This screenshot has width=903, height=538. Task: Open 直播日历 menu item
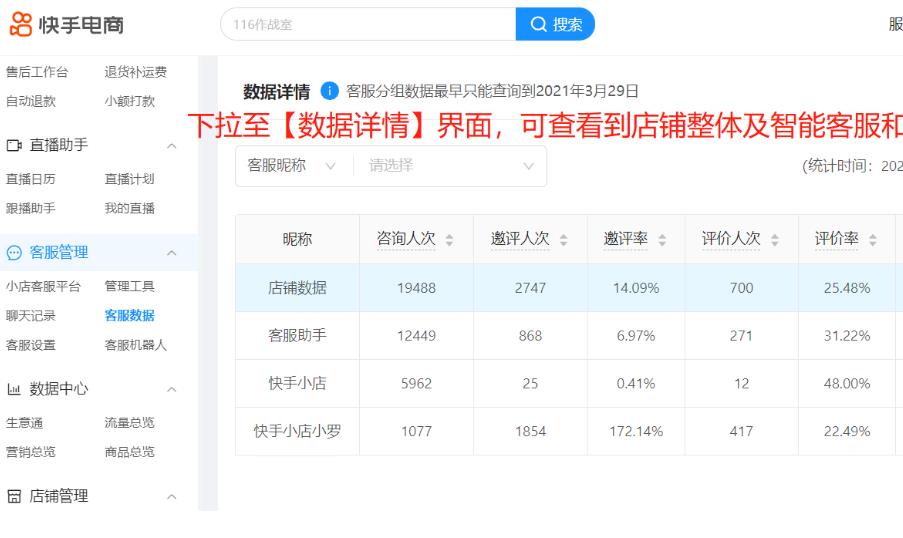pyautogui.click(x=31, y=179)
